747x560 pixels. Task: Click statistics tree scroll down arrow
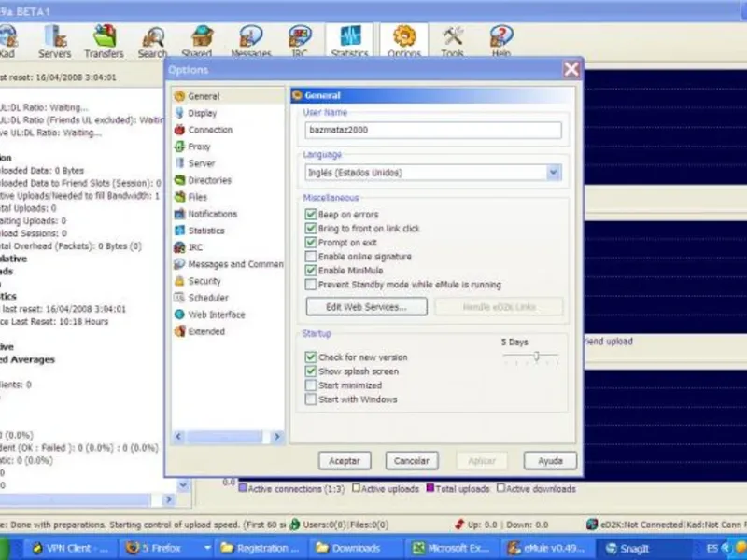(x=183, y=485)
